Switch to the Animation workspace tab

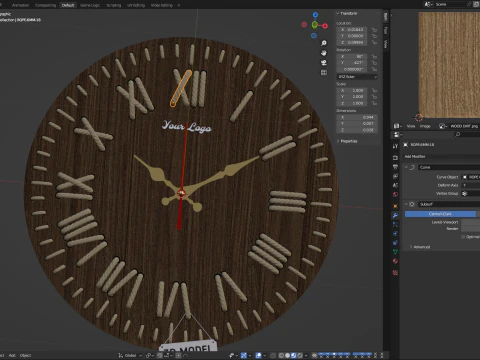[20, 5]
